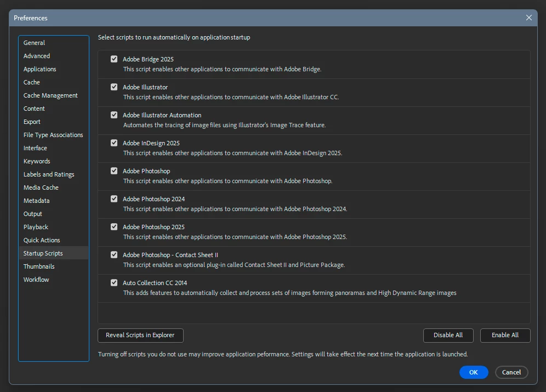The image size is (546, 392).
Task: Disable the Adobe Illustrator Automation checkbox
Action: [114, 115]
